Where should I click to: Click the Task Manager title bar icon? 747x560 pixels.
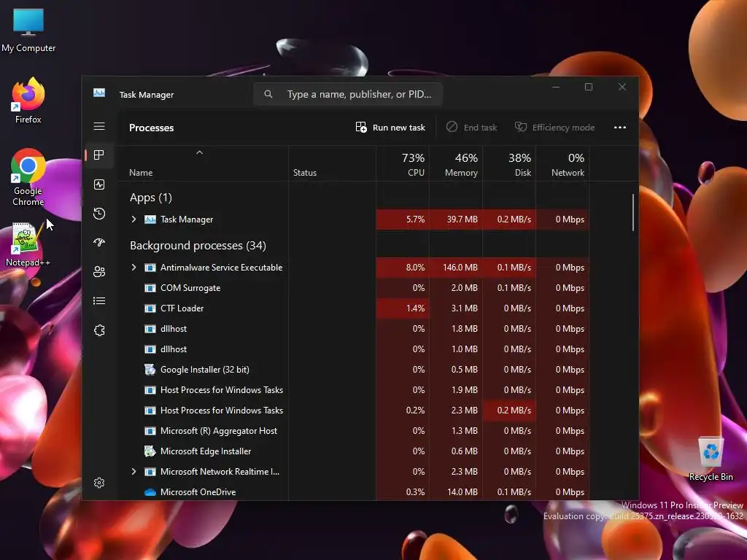[99, 93]
